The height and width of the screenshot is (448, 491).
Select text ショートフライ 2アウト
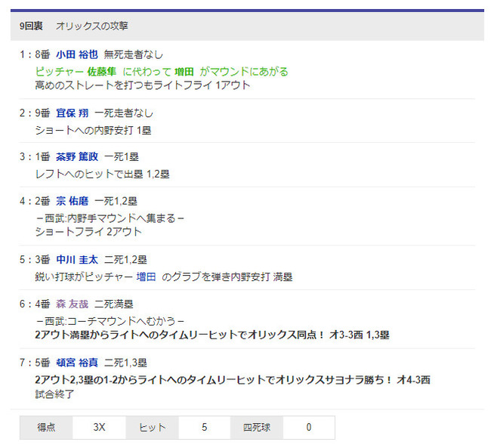coord(88,231)
